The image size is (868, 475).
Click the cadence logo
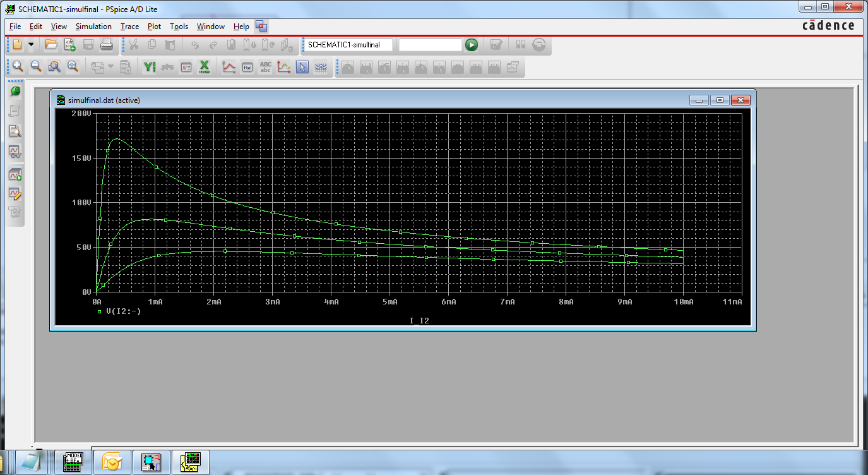pyautogui.click(x=828, y=26)
